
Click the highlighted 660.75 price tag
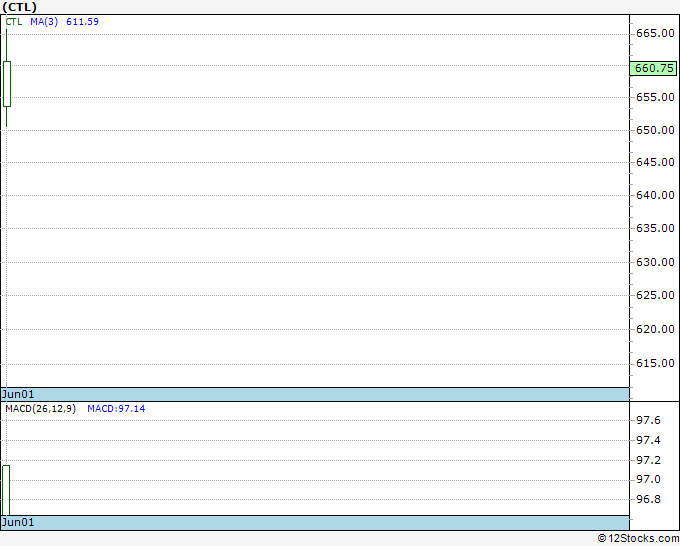[x=654, y=69]
